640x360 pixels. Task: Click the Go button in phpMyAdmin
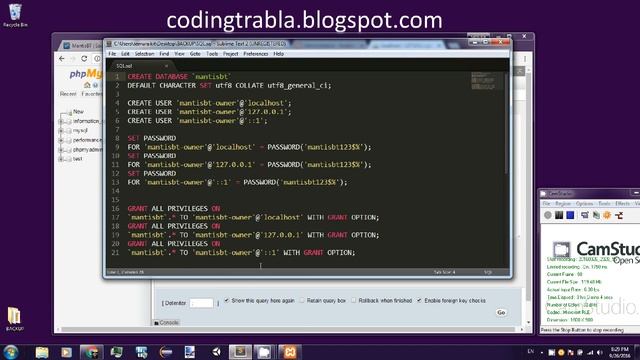click(501, 312)
